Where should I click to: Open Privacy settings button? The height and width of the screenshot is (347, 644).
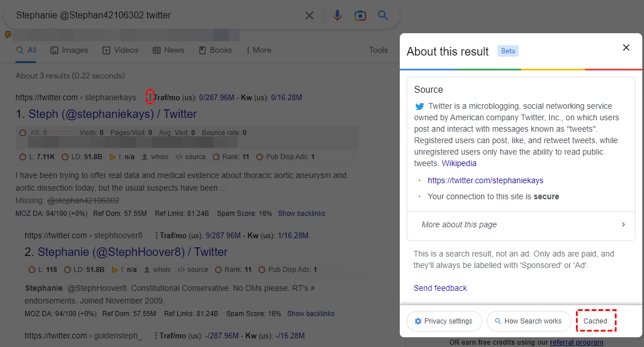click(444, 321)
